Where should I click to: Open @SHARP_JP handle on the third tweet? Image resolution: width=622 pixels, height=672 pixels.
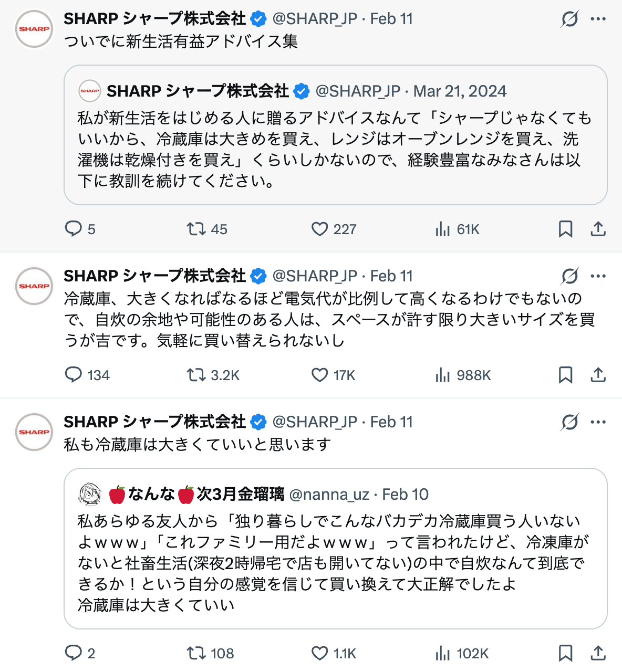click(x=315, y=422)
